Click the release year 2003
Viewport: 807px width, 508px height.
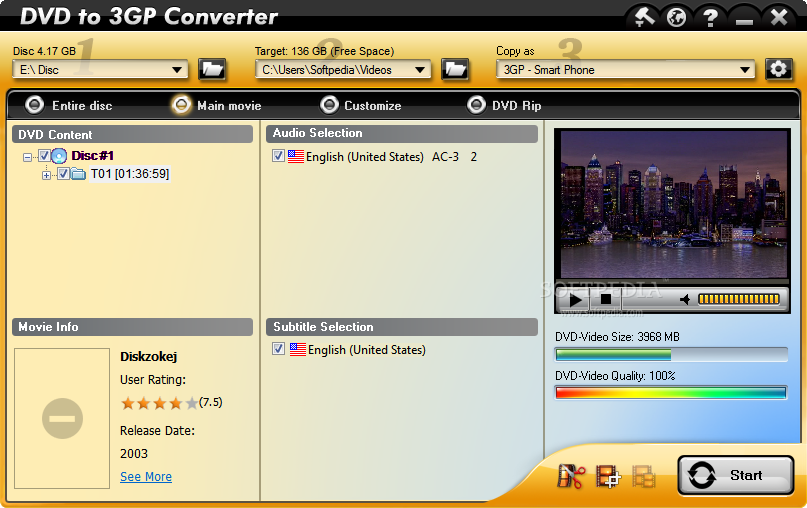[134, 453]
